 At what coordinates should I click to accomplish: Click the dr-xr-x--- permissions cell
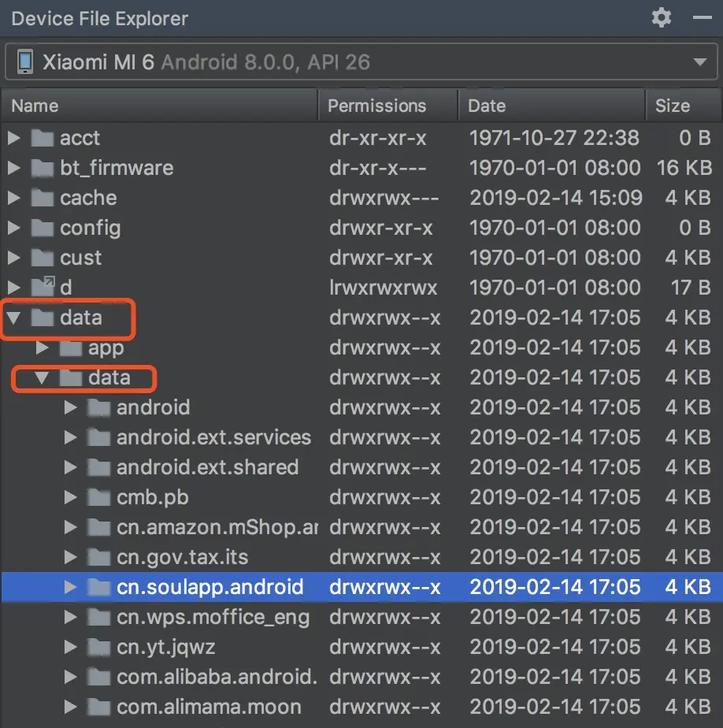point(378,168)
